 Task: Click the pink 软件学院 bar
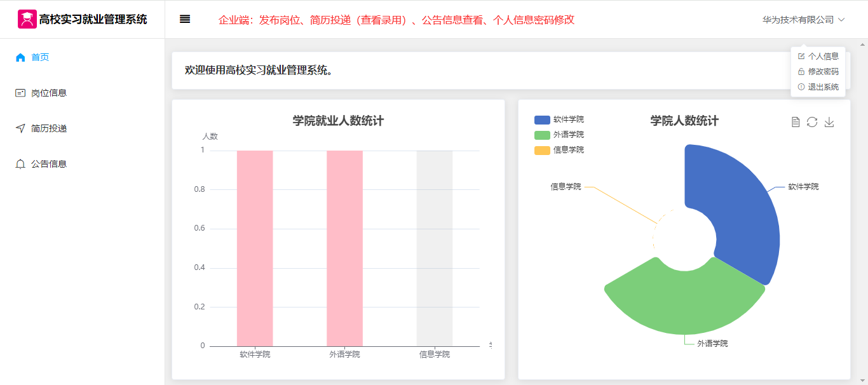pyautogui.click(x=255, y=248)
